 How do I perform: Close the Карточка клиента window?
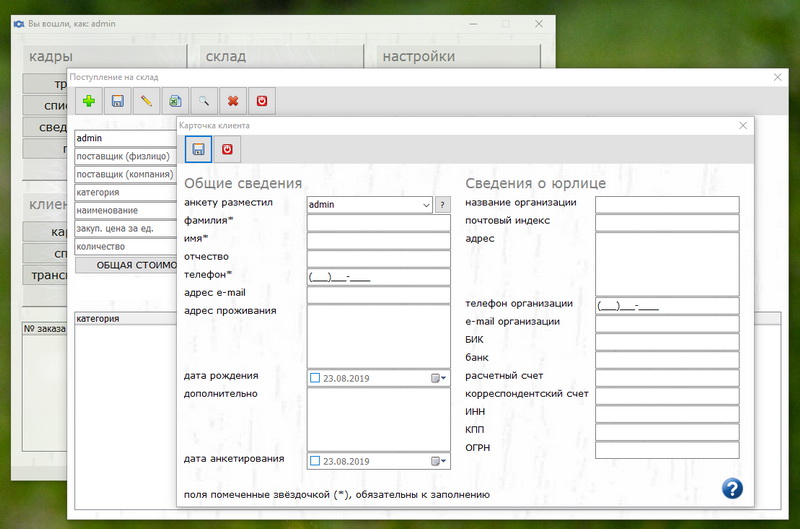pos(743,125)
